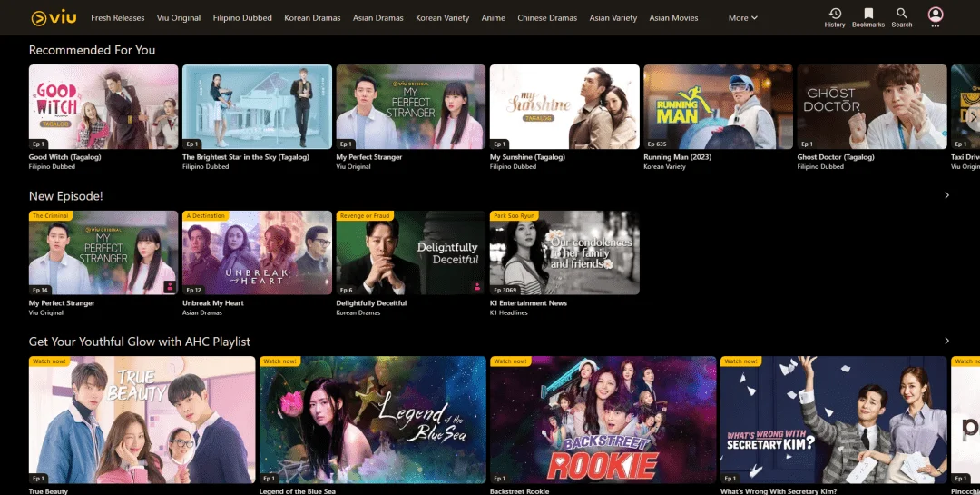Click the Ghost Doctor (Tagalog) title link
This screenshot has height=495, width=980.
click(x=836, y=157)
